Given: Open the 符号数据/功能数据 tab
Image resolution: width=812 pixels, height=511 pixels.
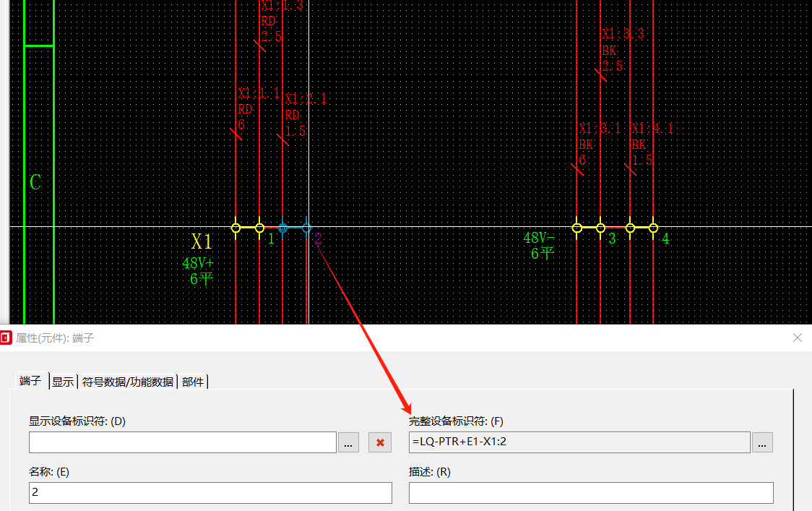Looking at the screenshot, I should tap(127, 382).
